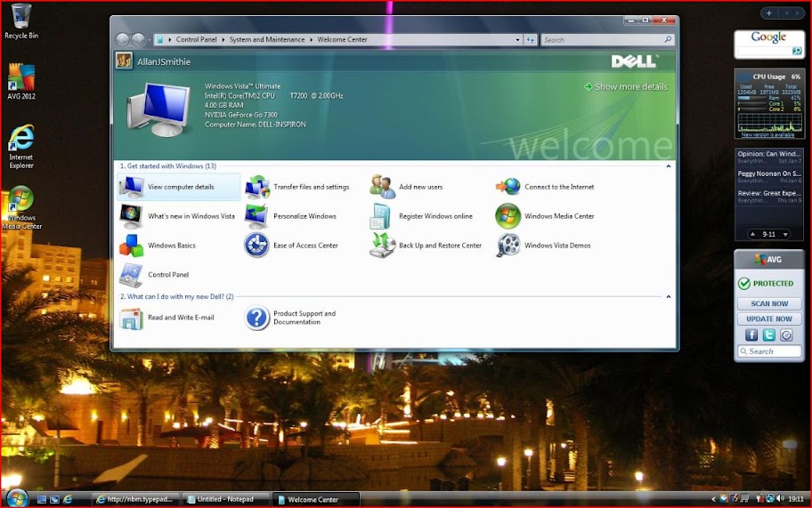This screenshot has height=508, width=812.
Task: Open Product Support and Documentation
Action: click(290, 318)
